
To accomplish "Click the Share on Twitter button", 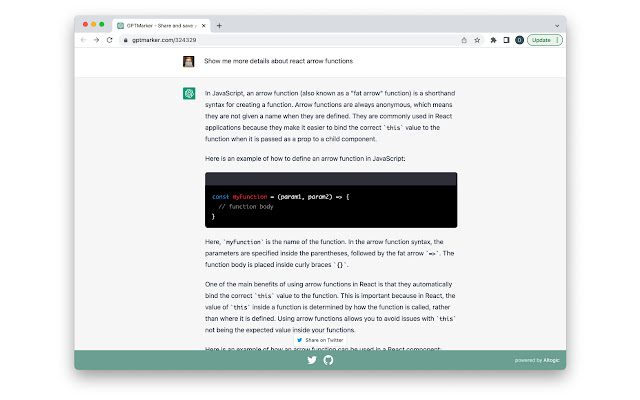I will 320,340.
